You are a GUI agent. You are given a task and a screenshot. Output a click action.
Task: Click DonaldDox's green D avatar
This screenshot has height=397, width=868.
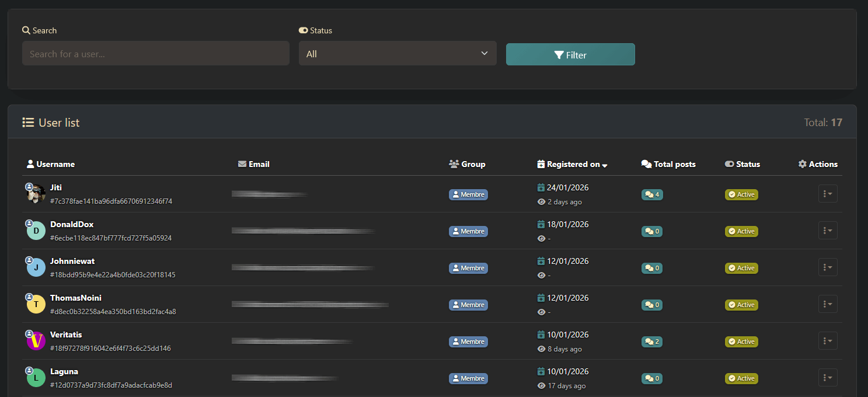(x=36, y=231)
